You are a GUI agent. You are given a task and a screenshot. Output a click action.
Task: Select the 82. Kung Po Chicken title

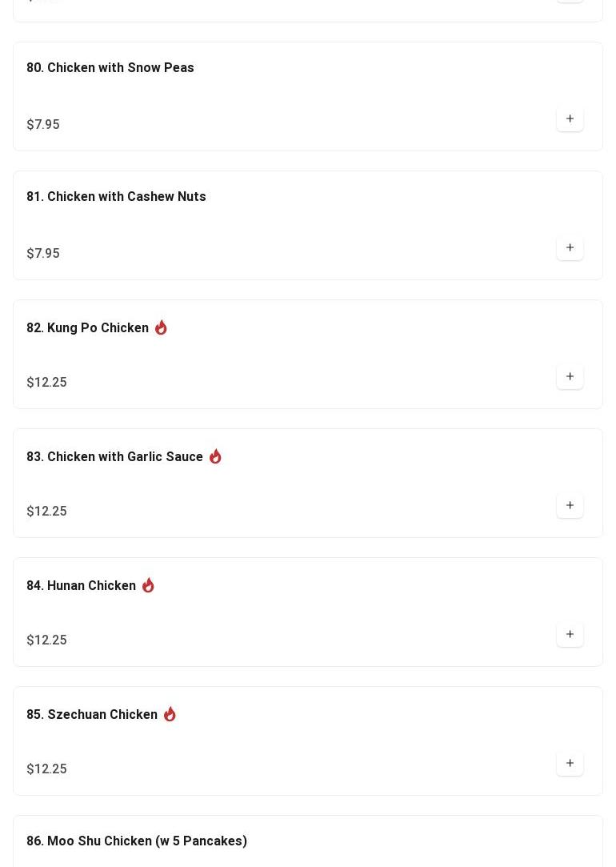tap(87, 327)
